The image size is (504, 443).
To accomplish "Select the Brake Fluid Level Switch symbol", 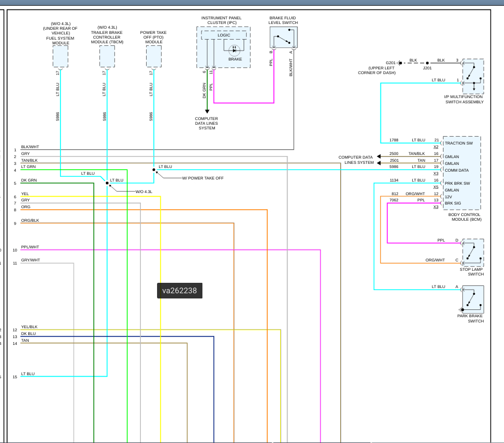I will pos(283,38).
